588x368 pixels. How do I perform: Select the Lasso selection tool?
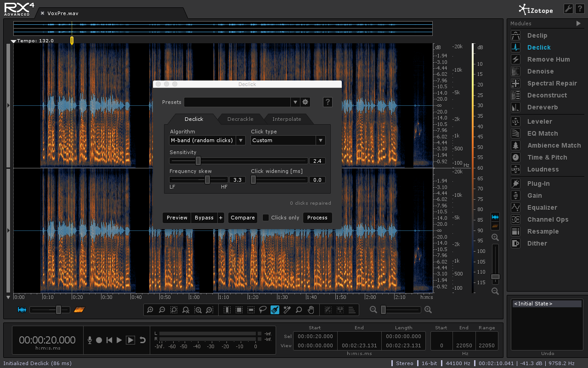coord(263,310)
